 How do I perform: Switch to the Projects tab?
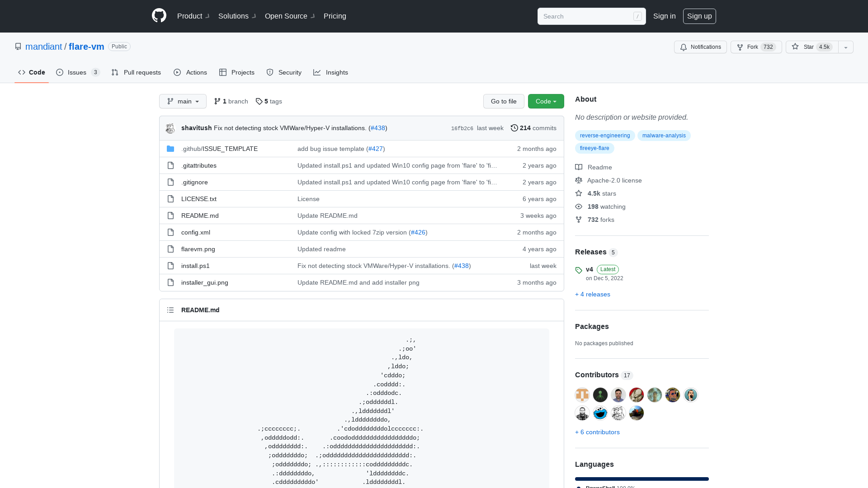coord(237,72)
